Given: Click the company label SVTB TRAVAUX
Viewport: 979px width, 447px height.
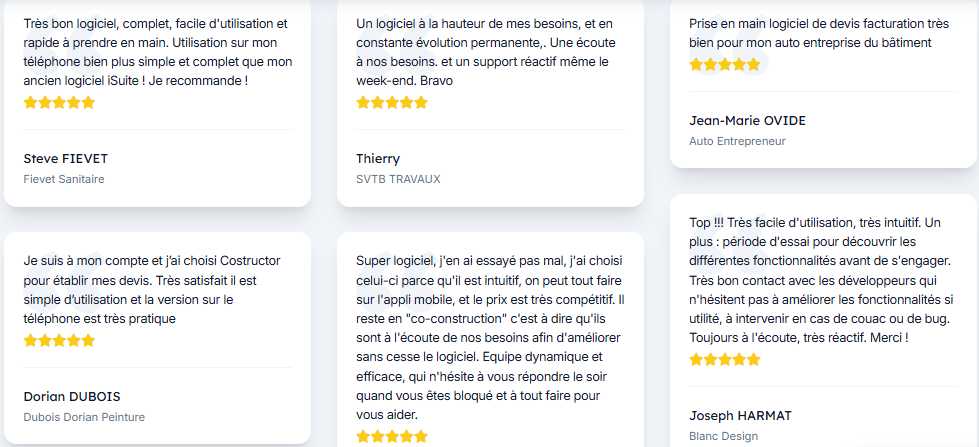Looking at the screenshot, I should [x=398, y=179].
